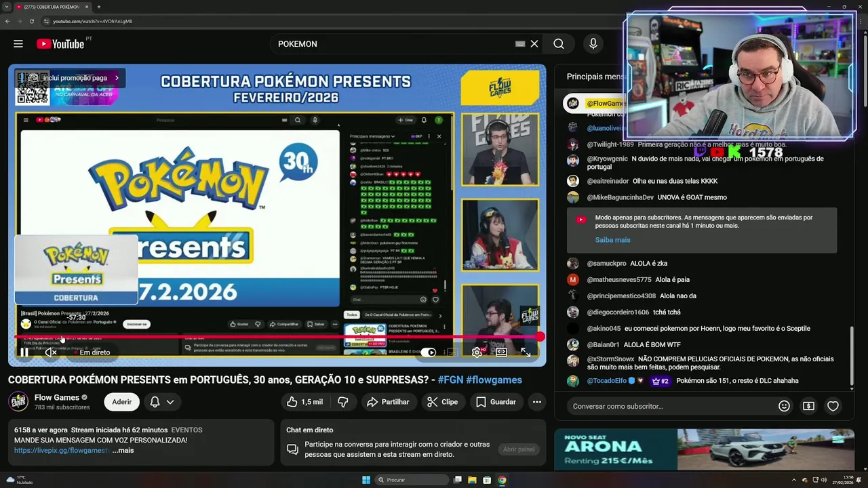Like the video showing 1,5 mil
This screenshot has width=868, height=488.
(x=304, y=402)
